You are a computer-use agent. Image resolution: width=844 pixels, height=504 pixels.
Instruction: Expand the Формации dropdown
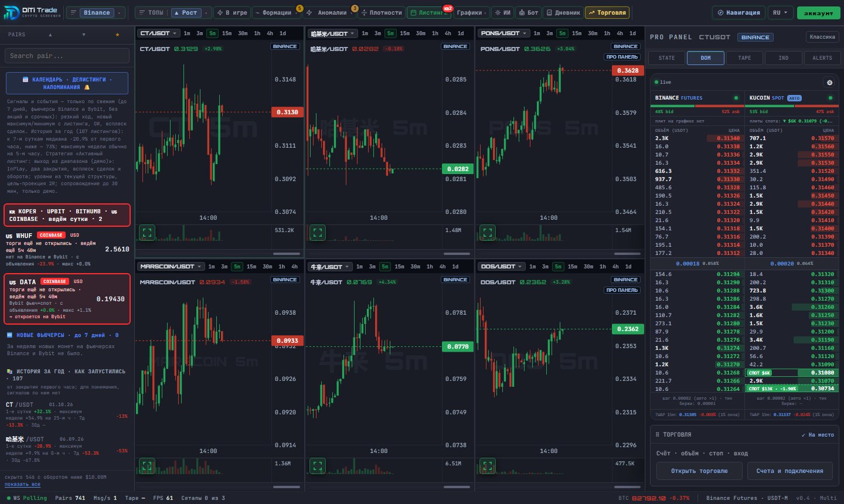[x=277, y=12]
